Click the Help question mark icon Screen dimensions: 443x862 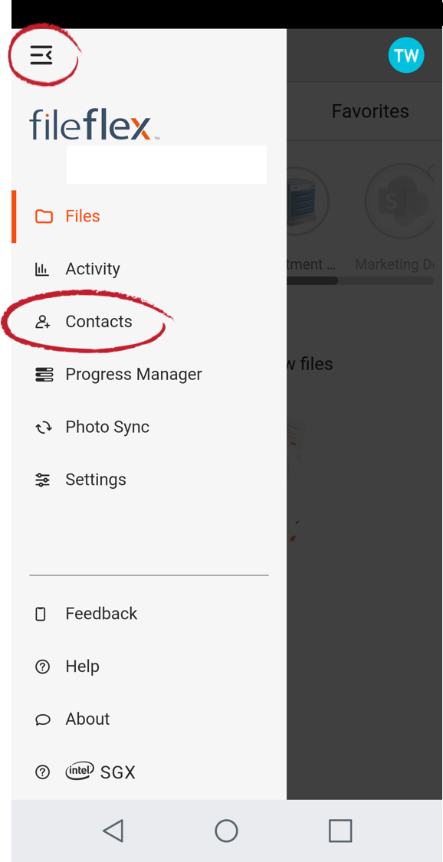pos(42,667)
